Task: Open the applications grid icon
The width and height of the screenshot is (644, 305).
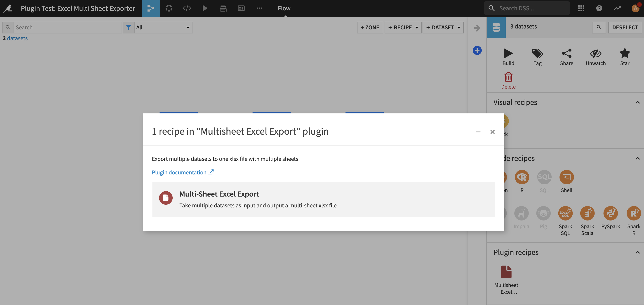Action: [581, 8]
